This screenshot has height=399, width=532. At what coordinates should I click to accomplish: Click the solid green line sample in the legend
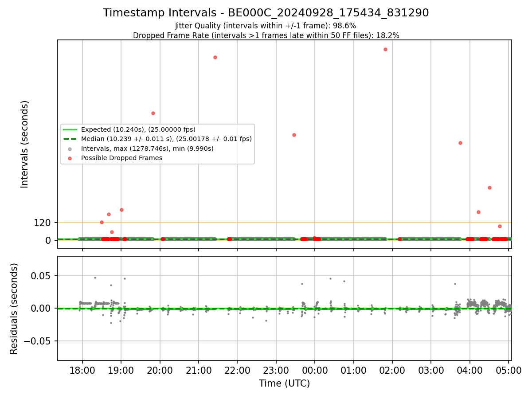(70, 129)
